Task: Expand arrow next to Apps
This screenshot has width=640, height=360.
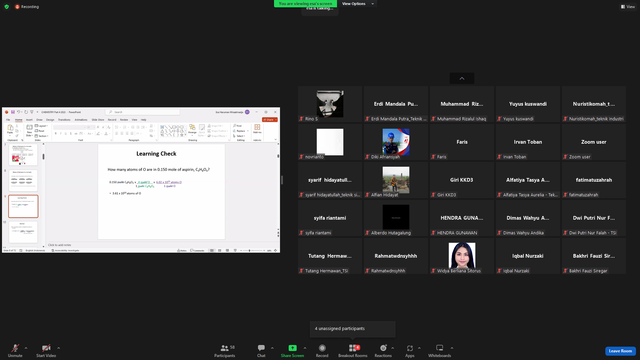Action: point(419,348)
